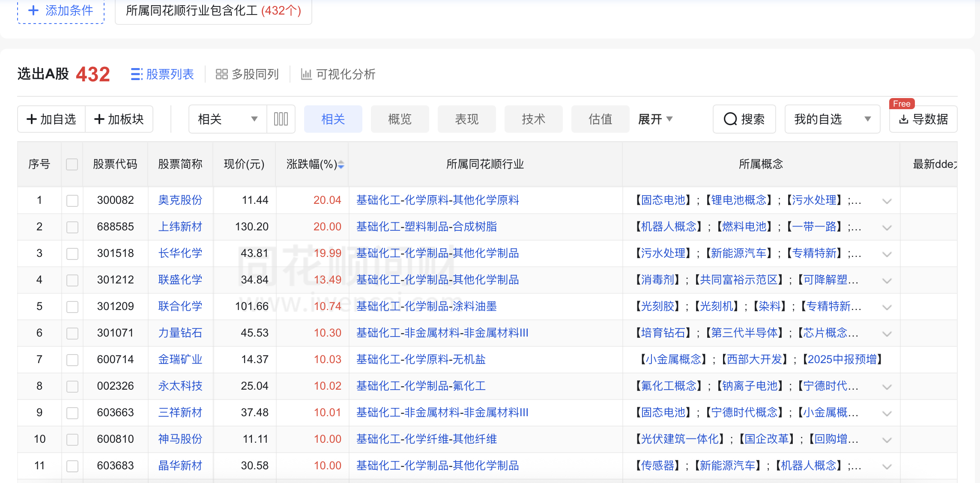Open the 我的自选 dropdown
The image size is (980, 483).
(832, 119)
